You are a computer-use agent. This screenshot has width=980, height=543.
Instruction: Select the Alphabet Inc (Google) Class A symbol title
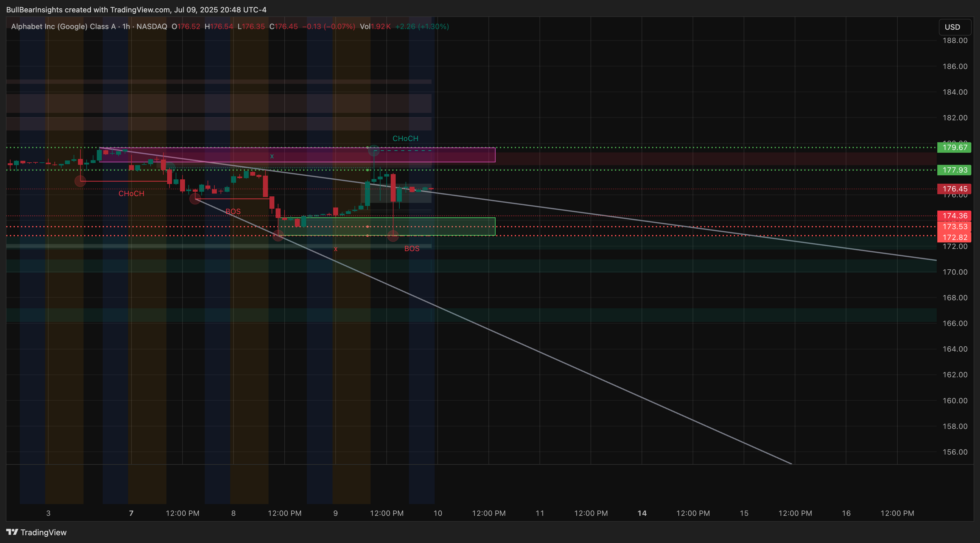click(63, 27)
